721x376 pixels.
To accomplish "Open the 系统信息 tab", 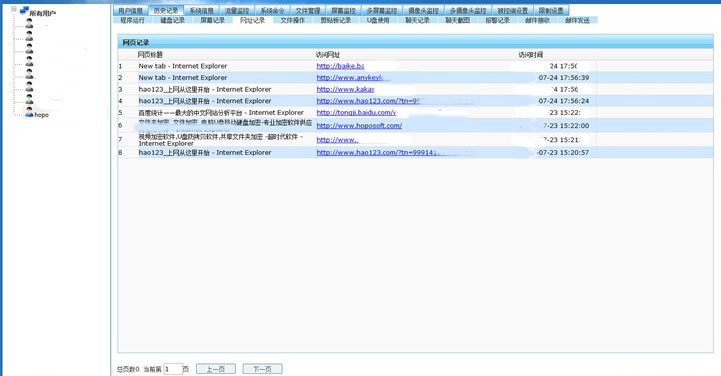I will tap(201, 10).
